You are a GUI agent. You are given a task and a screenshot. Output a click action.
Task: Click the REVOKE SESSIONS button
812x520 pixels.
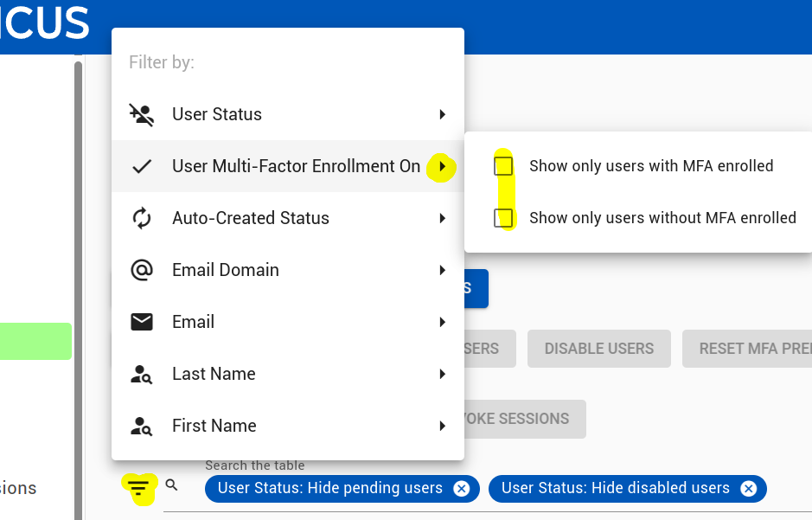pyautogui.click(x=525, y=419)
